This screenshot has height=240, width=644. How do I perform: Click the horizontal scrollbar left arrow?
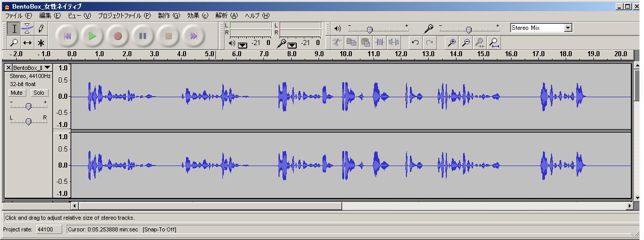point(75,206)
